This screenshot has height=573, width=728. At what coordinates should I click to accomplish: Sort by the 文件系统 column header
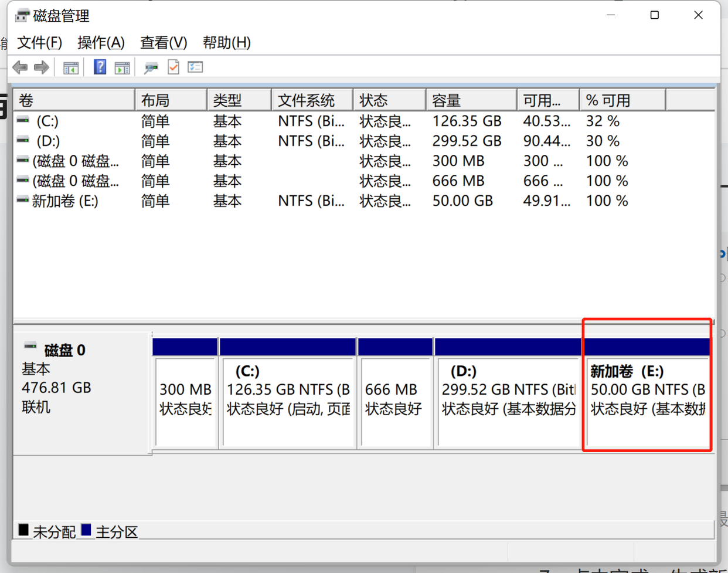pos(312,100)
